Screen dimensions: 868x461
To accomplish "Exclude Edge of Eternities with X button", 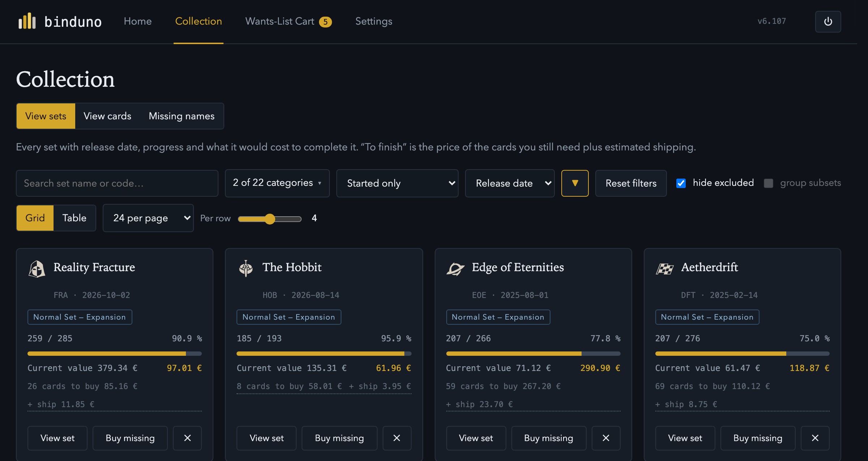I will click(x=606, y=438).
